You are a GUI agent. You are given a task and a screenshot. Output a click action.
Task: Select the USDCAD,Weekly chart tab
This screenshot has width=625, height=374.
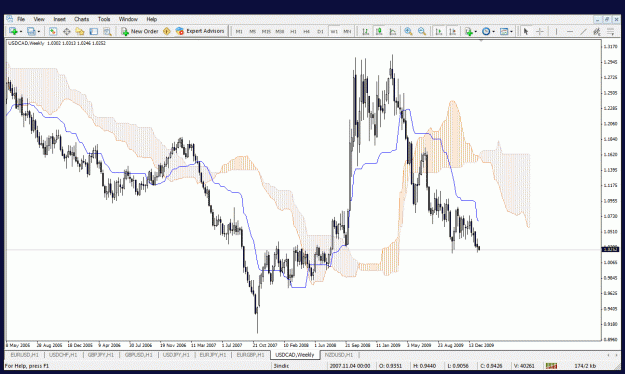[x=295, y=355]
